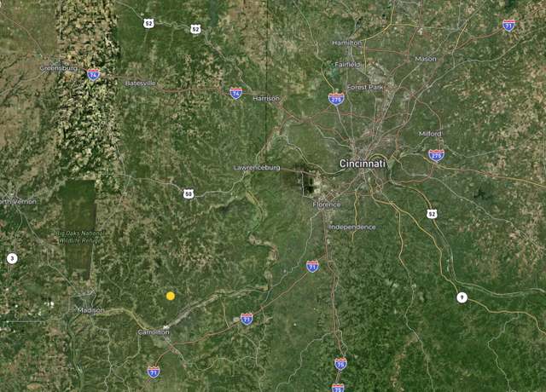This screenshot has height=392, width=546.
Task: Select the I-275 shield below Forest Park
Action: [x=336, y=99]
